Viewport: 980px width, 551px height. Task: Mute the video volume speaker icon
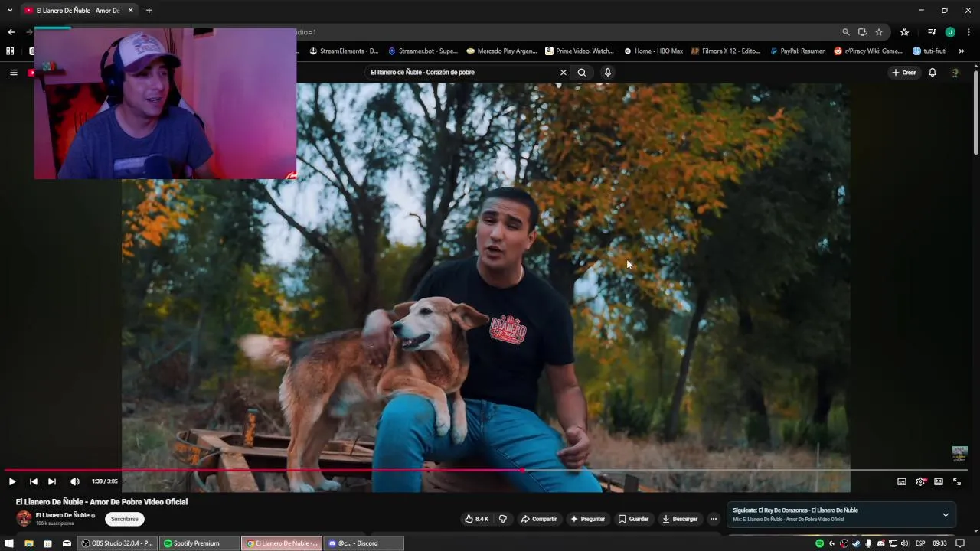tap(74, 481)
